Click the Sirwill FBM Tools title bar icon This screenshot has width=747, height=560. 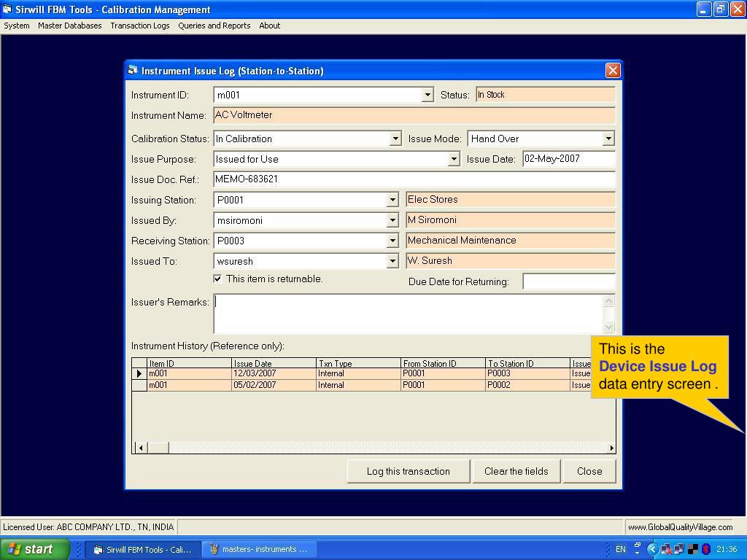coord(7,9)
